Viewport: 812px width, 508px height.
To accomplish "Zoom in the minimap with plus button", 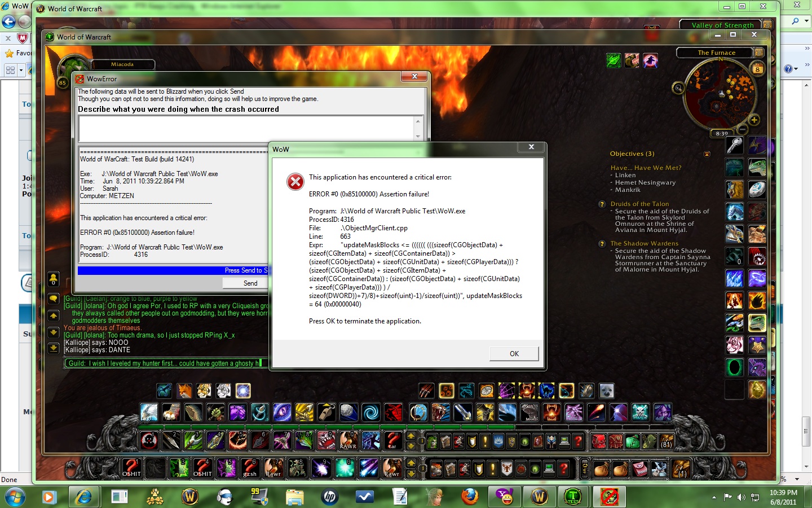I will click(754, 120).
